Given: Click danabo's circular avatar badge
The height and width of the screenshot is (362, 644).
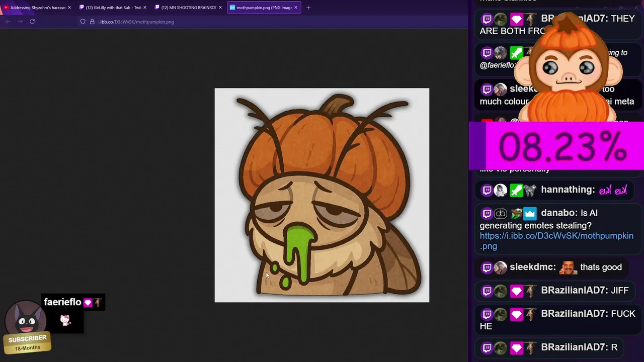Looking at the screenshot, I should pos(500,214).
